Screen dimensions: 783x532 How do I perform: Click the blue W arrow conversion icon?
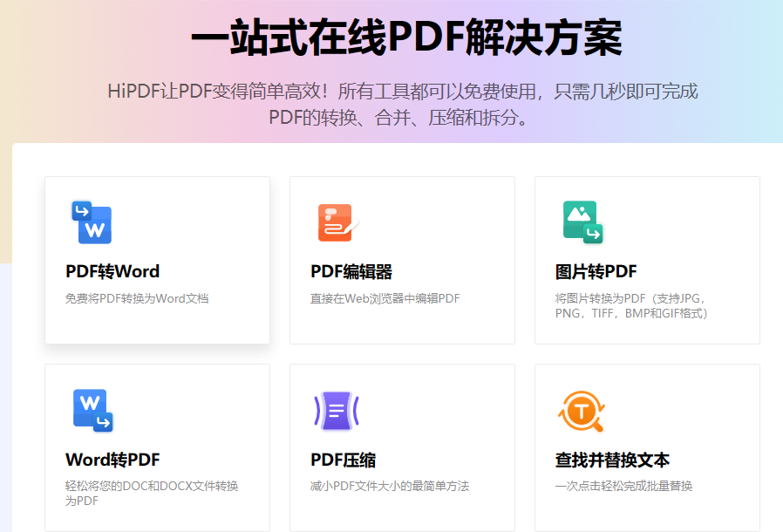91,222
